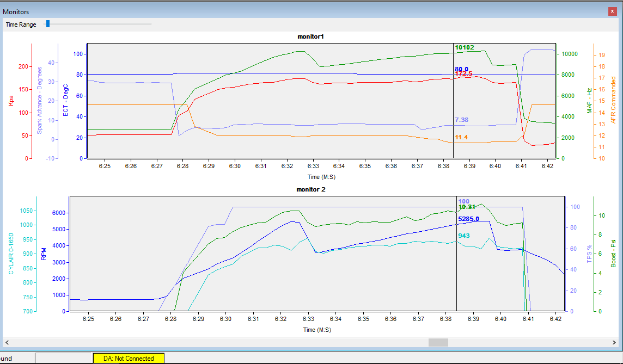
Task: Click the Kpa axis label
Action: [11, 101]
